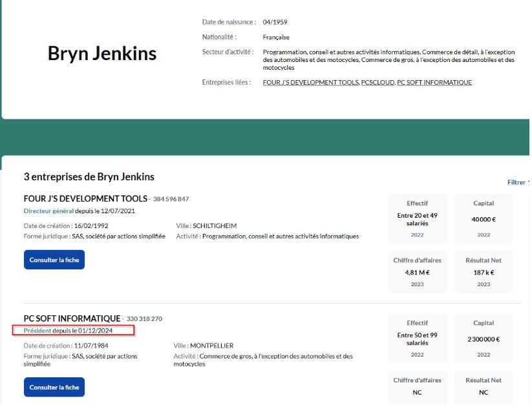Click the Directeur général role label

pyautogui.click(x=48, y=211)
